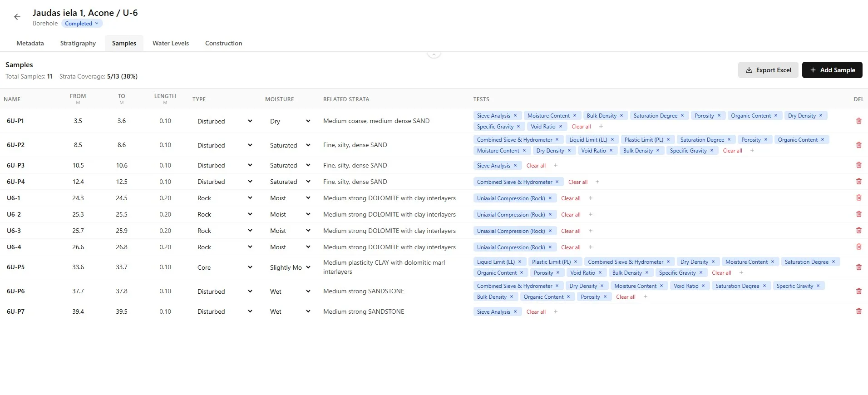Remove Uniaxial Compression tag from U6-2
Image resolution: width=868 pixels, height=395 pixels.
(x=550, y=215)
